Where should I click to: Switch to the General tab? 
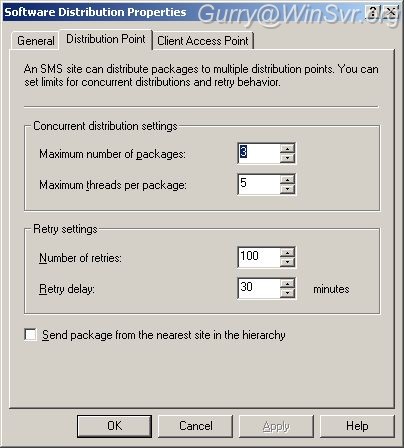(36, 41)
